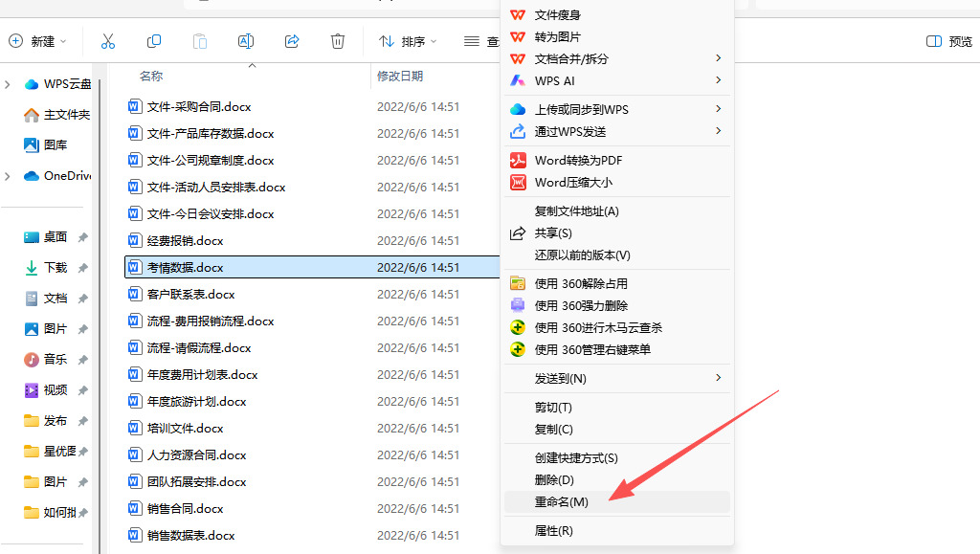Click pin icon next to 下载
The width and height of the screenshot is (980, 554).
pos(82,268)
